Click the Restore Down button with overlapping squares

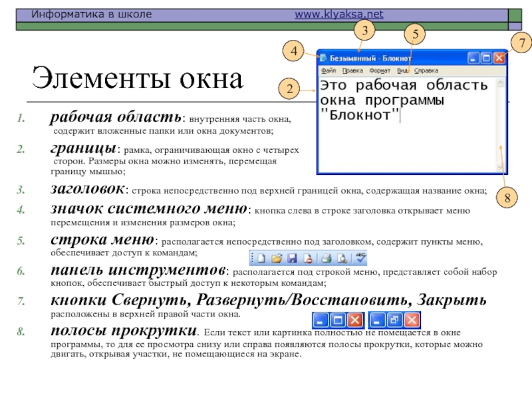coord(396,320)
